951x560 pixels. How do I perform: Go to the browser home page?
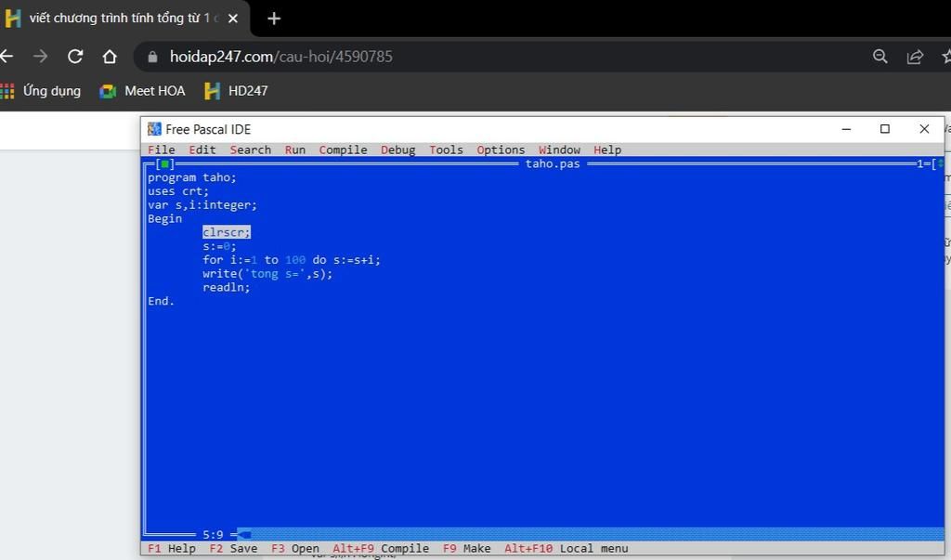pos(110,57)
